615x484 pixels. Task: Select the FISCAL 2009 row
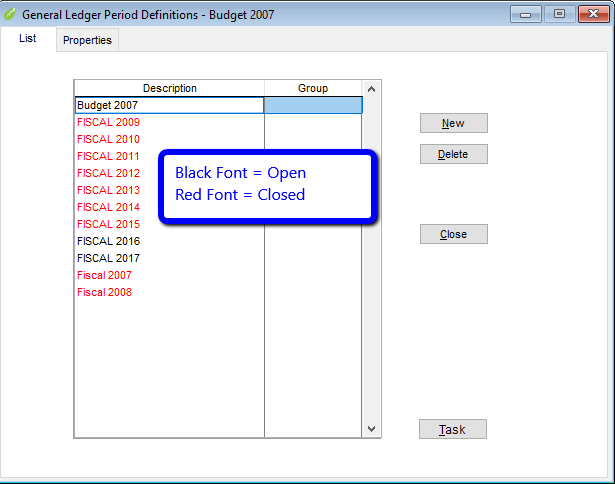pyautogui.click(x=108, y=122)
